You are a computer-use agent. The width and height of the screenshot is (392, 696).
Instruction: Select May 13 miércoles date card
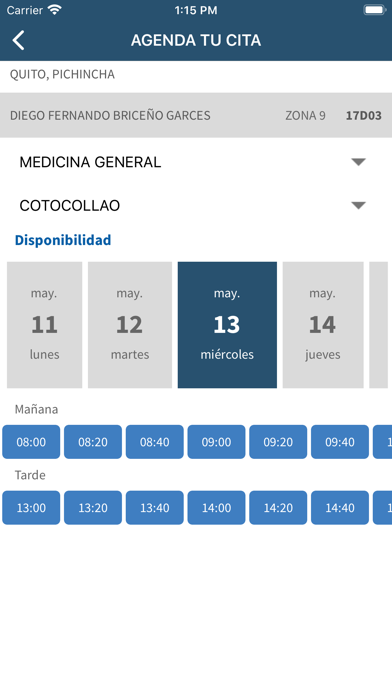point(227,325)
